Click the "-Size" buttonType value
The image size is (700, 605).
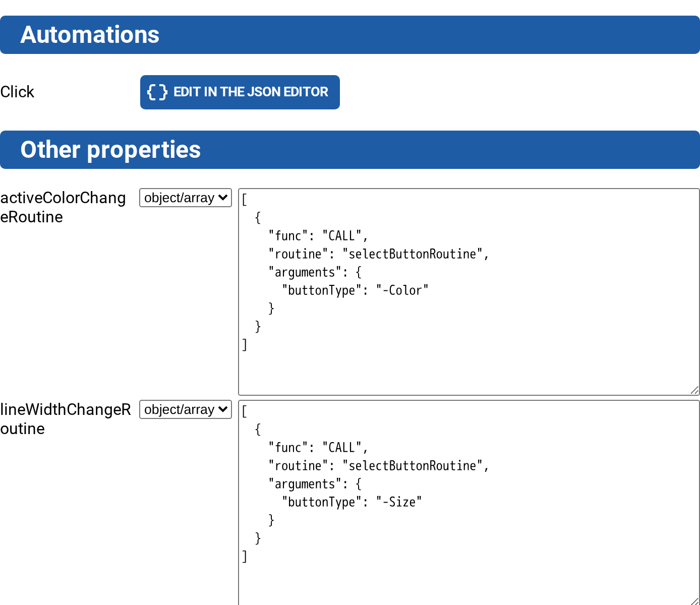click(399, 502)
